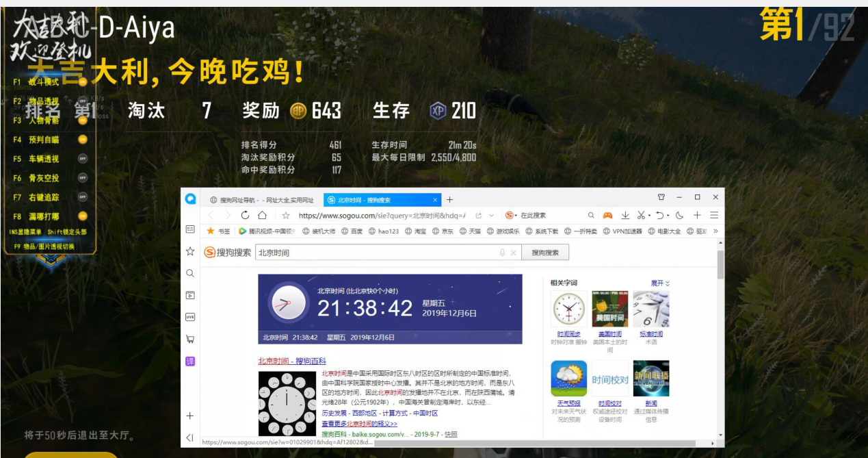This screenshot has height=458, width=868.
Task: Go back using the browser back arrow
Action: [209, 215]
